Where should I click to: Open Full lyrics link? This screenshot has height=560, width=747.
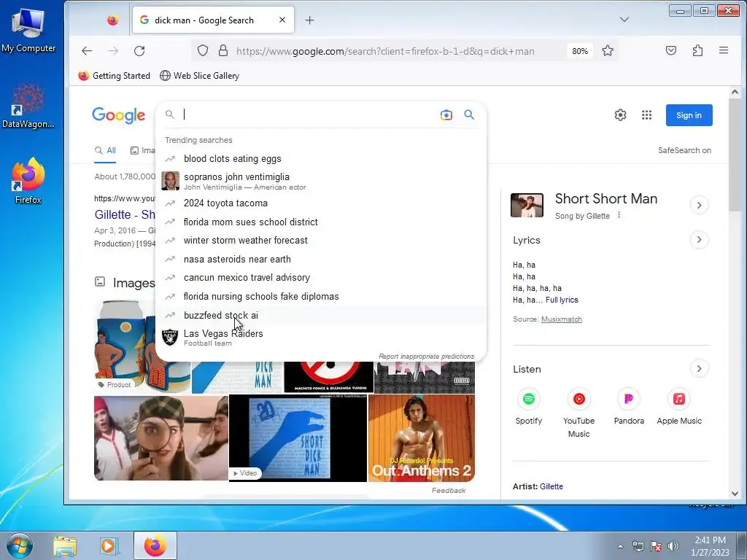pyautogui.click(x=562, y=300)
